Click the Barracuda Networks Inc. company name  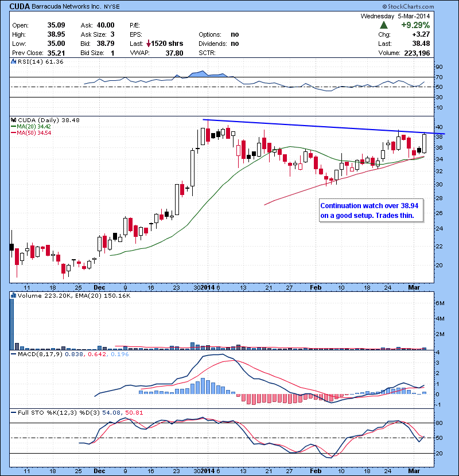click(66, 6)
